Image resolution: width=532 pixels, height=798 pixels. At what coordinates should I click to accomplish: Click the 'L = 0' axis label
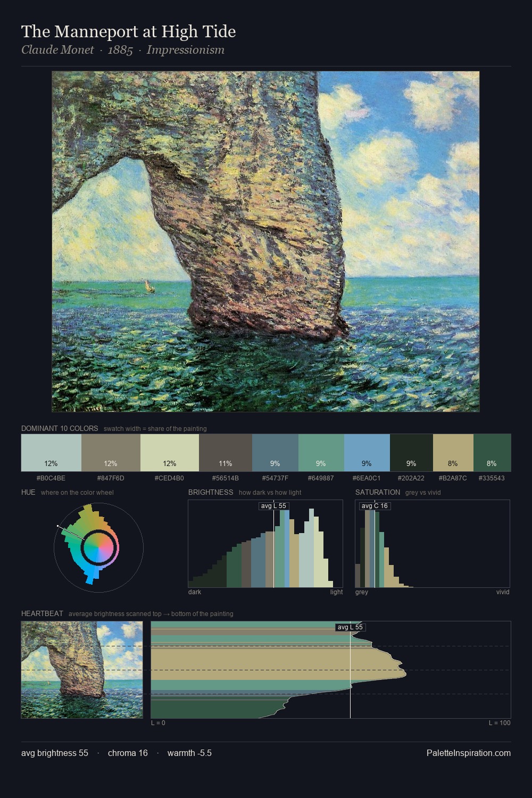click(158, 723)
